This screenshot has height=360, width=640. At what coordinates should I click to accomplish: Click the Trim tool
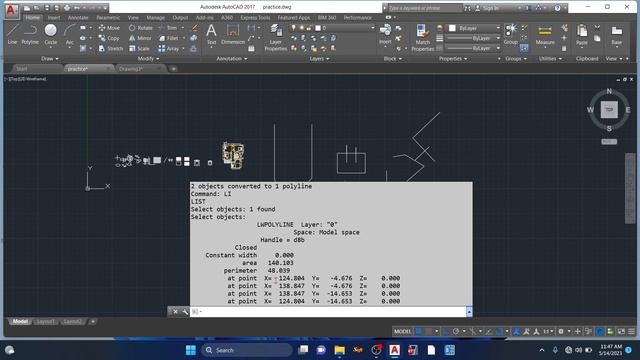click(168, 28)
